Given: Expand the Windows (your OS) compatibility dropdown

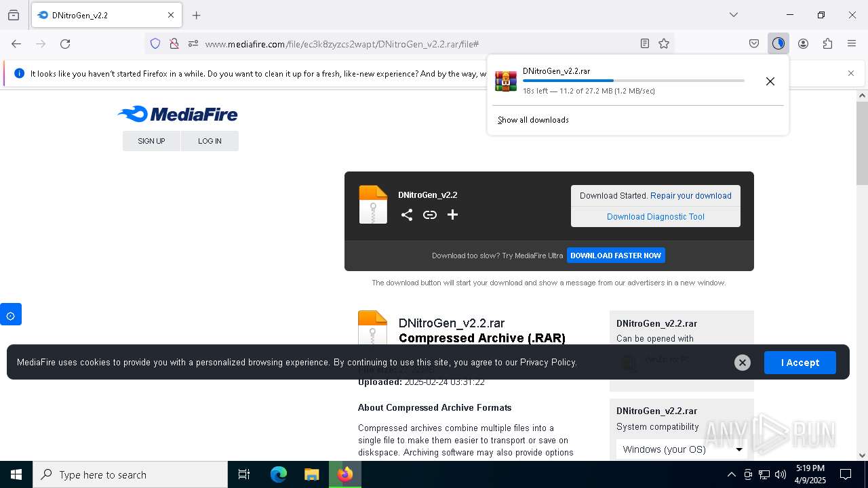Looking at the screenshot, I should pyautogui.click(x=682, y=449).
